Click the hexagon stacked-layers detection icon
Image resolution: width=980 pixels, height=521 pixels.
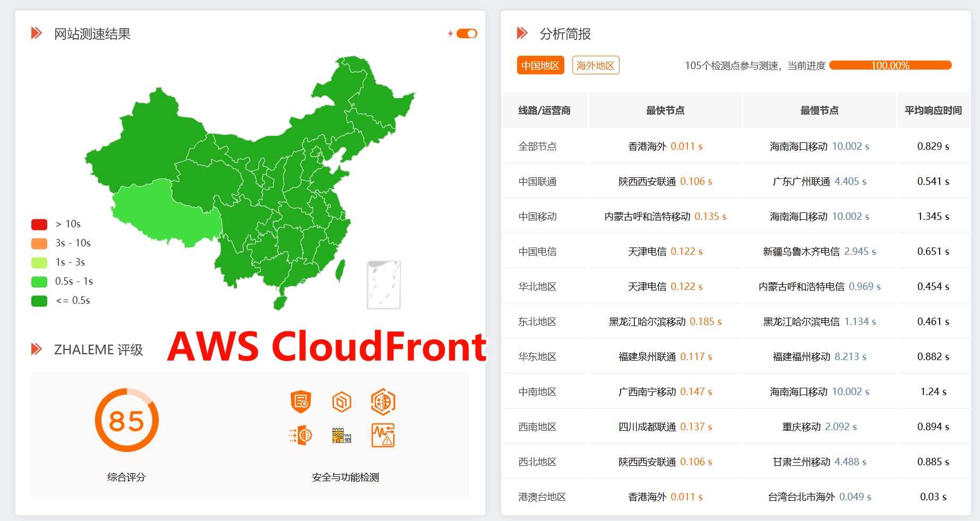point(342,402)
